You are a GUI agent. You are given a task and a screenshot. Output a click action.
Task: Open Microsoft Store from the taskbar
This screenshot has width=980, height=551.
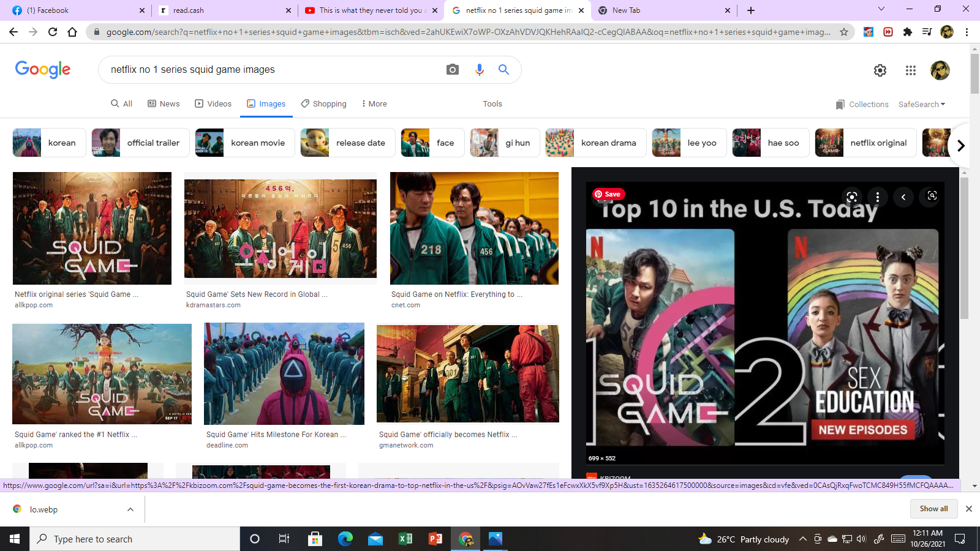click(315, 539)
